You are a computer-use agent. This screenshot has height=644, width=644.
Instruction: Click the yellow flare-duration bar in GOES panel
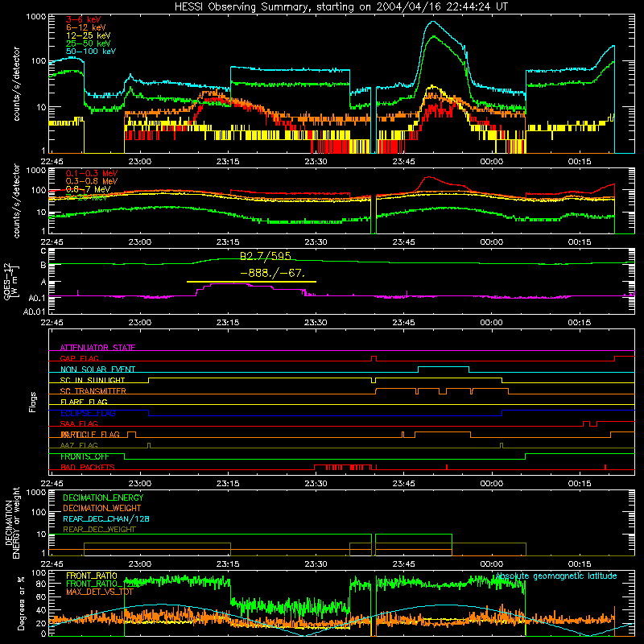pos(251,282)
